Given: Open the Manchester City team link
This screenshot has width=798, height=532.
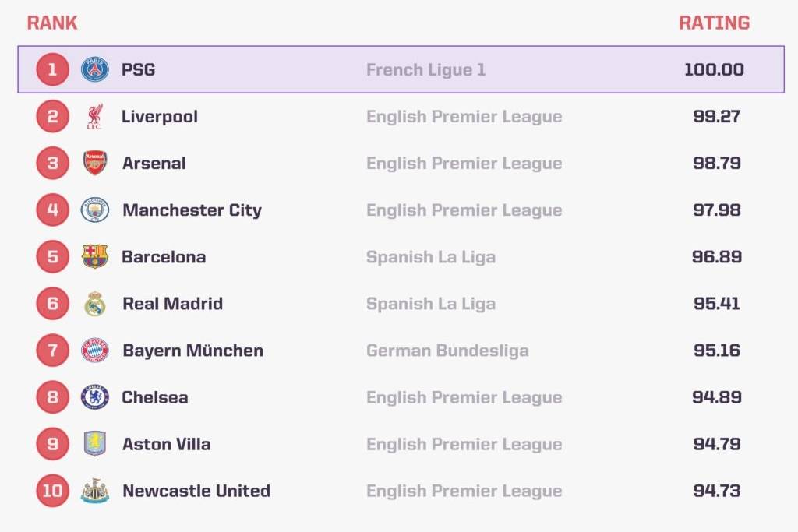Looking at the screenshot, I should [x=192, y=210].
